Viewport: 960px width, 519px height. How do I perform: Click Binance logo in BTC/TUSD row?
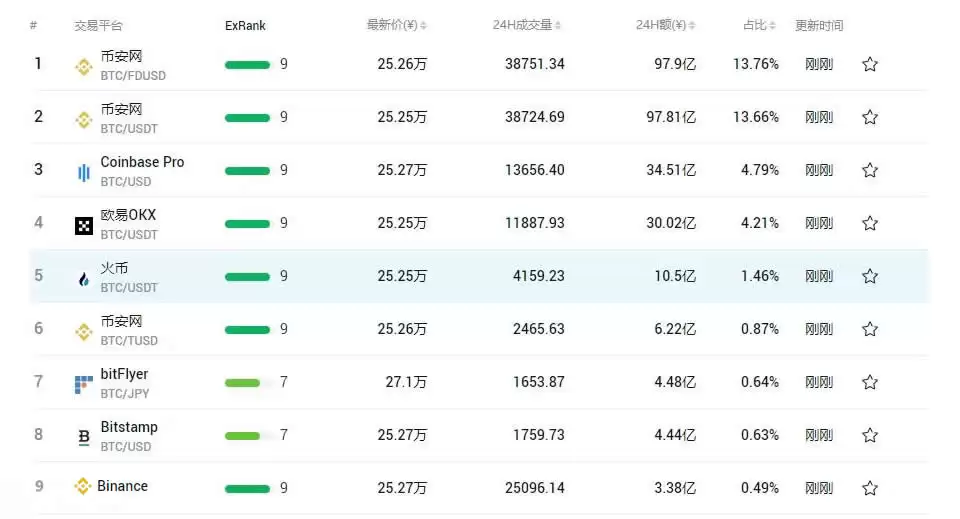tap(84, 331)
